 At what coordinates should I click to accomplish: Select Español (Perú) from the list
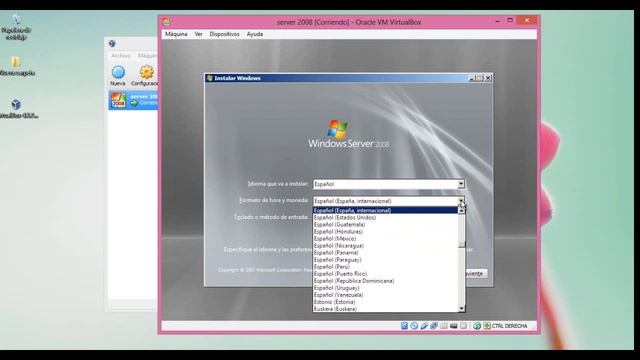(385, 267)
